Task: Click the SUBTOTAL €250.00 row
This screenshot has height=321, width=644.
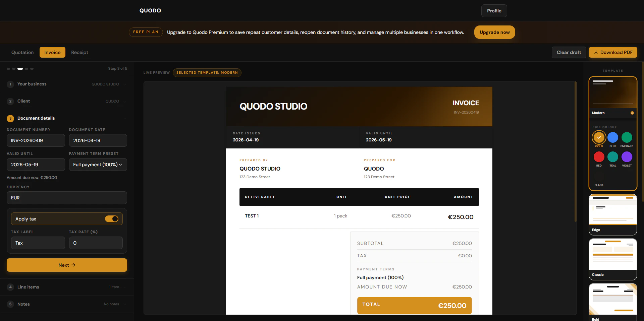Action: pos(414,244)
